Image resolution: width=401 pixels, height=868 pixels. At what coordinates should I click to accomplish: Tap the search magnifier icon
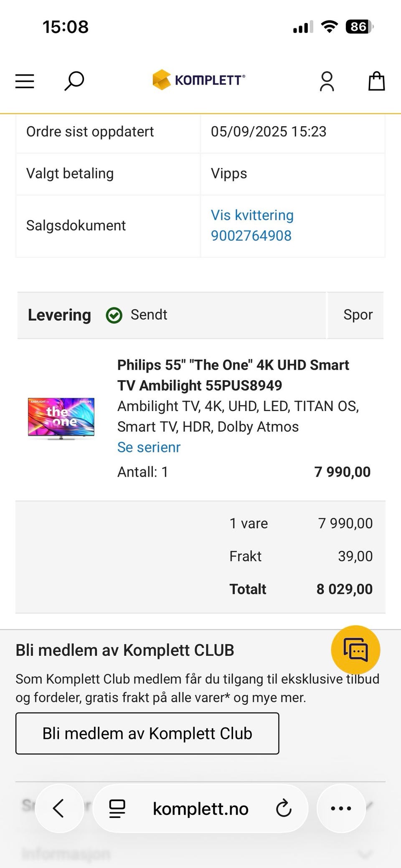tap(74, 81)
